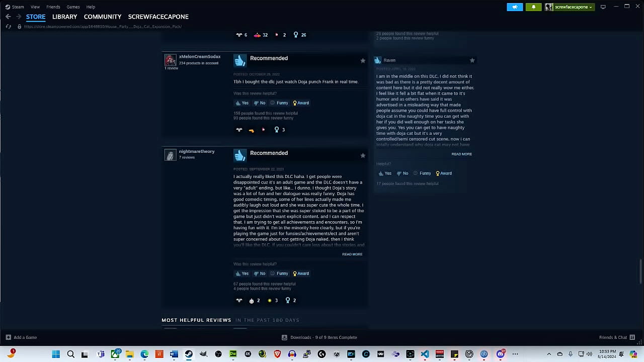Screen dimensions: 644x362
Task: Open the View menu
Action: click(x=35, y=7)
